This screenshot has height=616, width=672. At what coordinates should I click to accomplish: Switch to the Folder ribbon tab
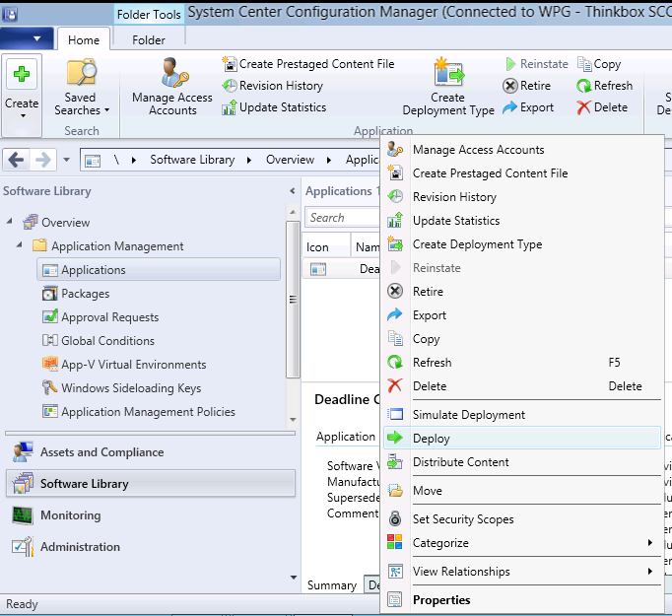[x=148, y=40]
